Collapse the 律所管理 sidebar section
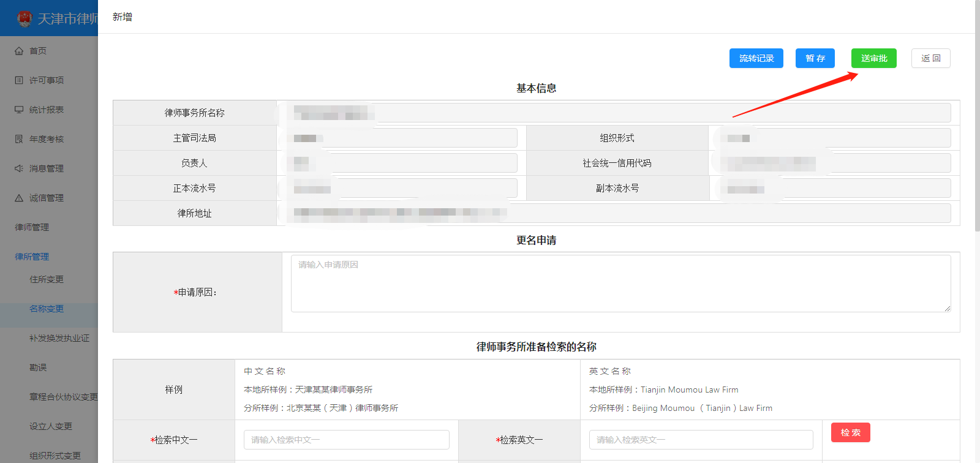The image size is (980, 463). pyautogui.click(x=32, y=257)
